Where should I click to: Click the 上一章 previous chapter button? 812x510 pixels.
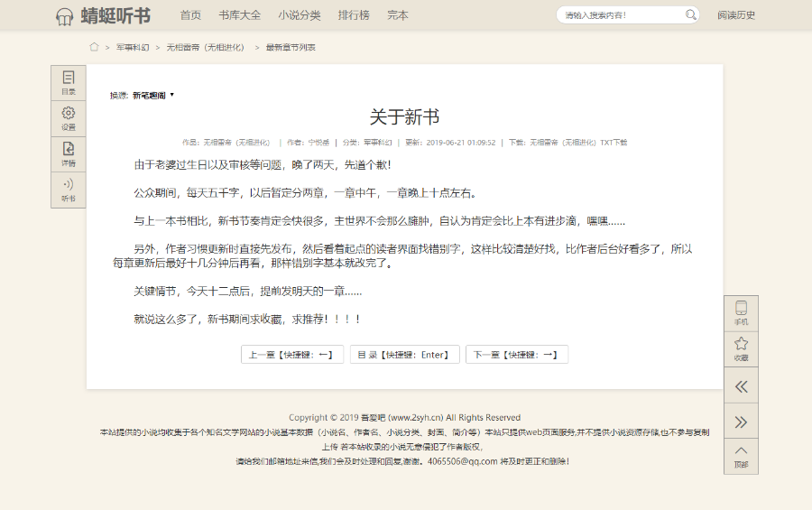[x=291, y=355]
